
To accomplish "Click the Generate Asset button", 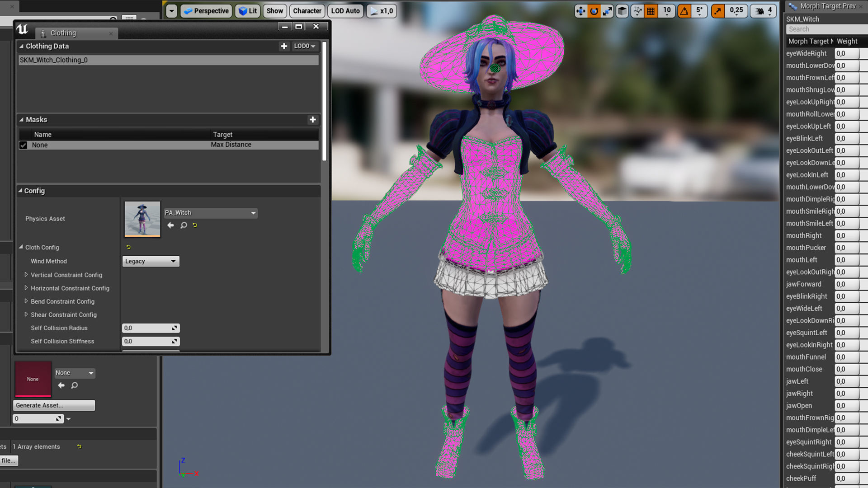I will click(x=54, y=405).
